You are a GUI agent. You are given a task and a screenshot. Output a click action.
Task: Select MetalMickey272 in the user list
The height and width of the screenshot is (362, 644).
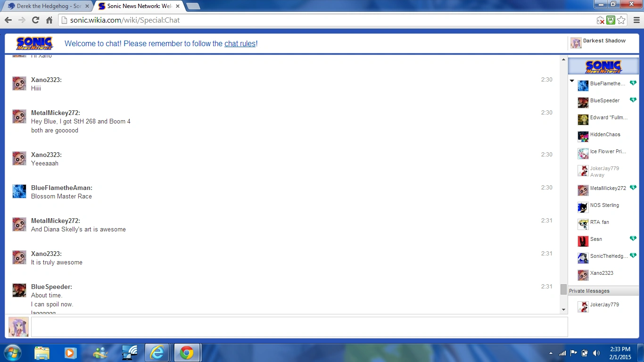coord(607,189)
